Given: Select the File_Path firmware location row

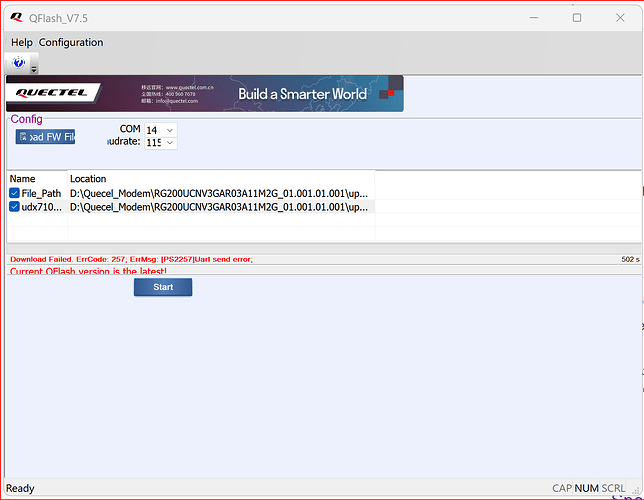Looking at the screenshot, I should 218,193.
